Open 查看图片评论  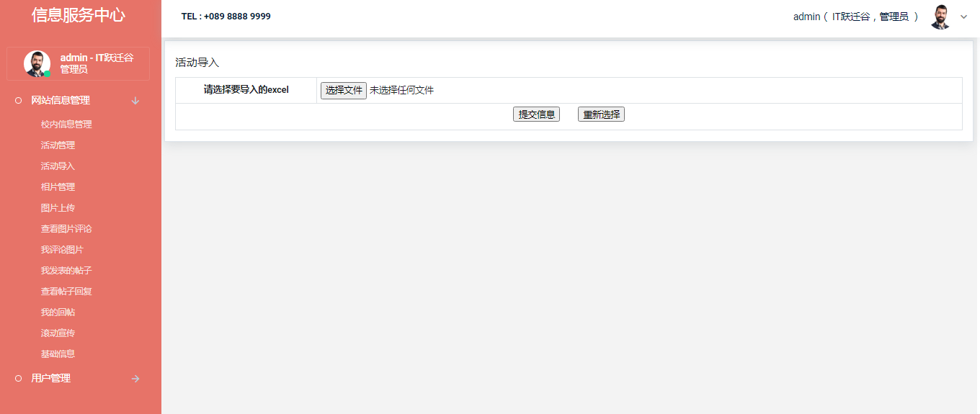tap(66, 228)
